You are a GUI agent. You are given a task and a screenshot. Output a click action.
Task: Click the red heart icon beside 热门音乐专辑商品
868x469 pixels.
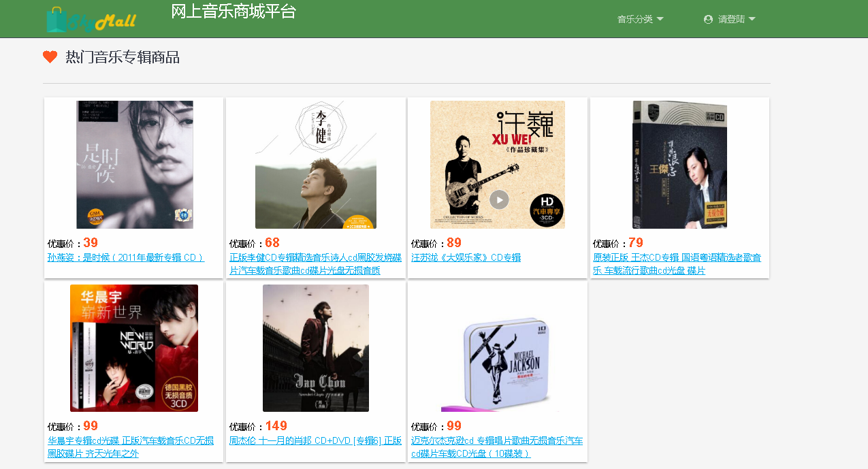point(50,57)
